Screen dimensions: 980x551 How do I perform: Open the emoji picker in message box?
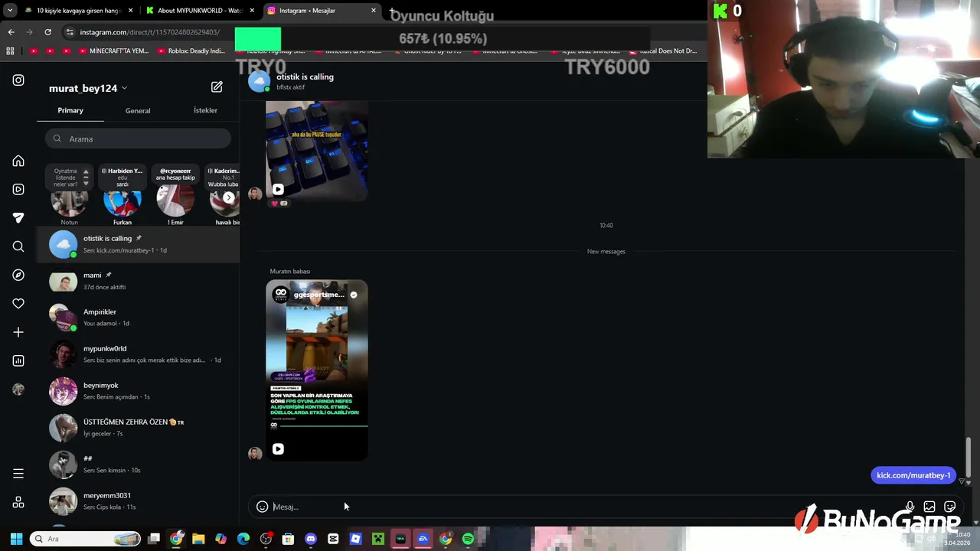click(262, 507)
